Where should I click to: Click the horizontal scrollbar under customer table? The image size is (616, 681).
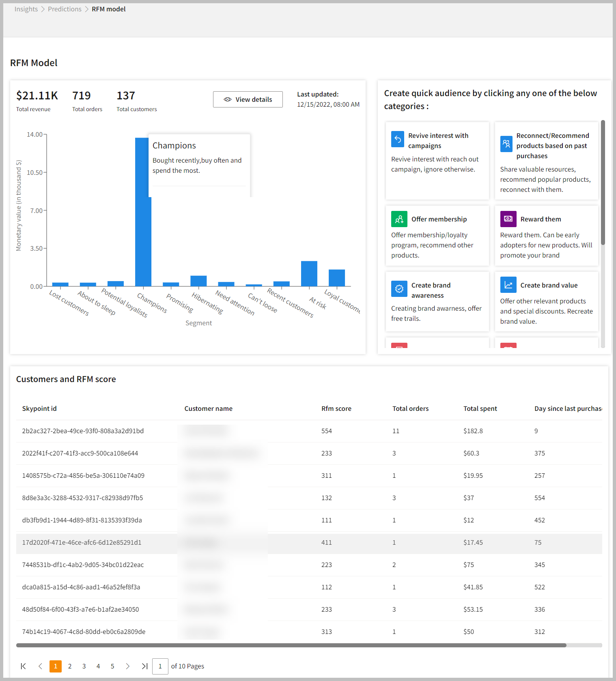[291, 645]
